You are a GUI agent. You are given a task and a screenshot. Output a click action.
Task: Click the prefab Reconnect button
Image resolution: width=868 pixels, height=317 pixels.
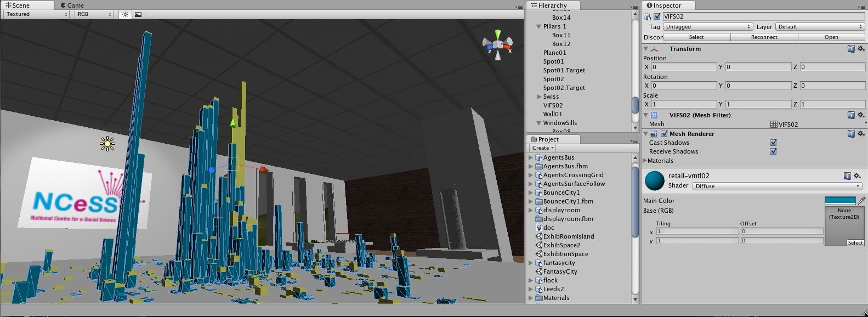click(764, 37)
